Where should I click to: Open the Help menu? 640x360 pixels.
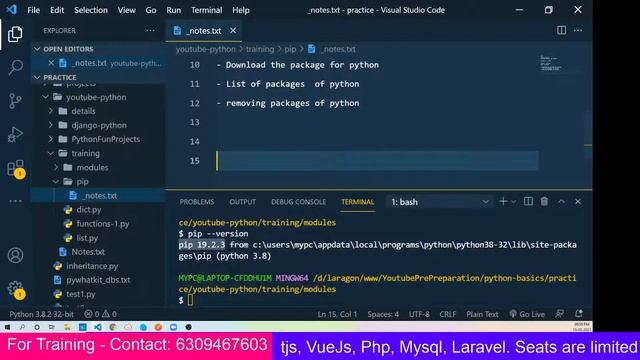point(241,10)
